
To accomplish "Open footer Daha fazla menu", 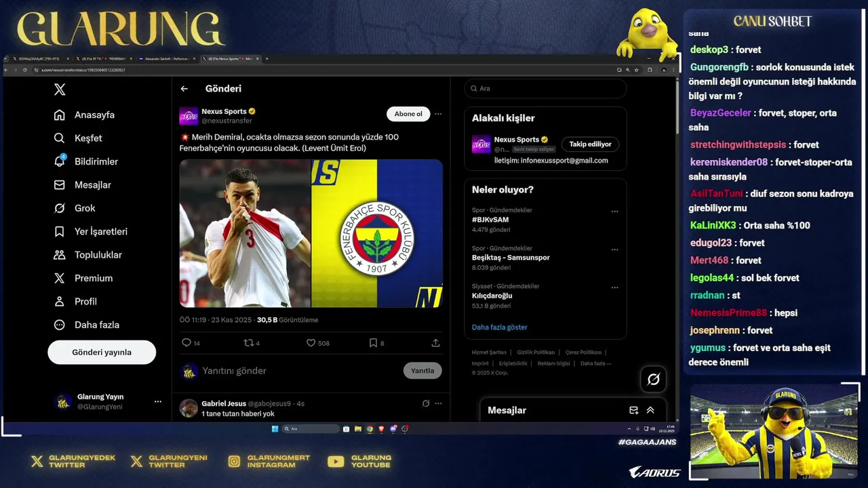I will pyautogui.click(x=595, y=363).
